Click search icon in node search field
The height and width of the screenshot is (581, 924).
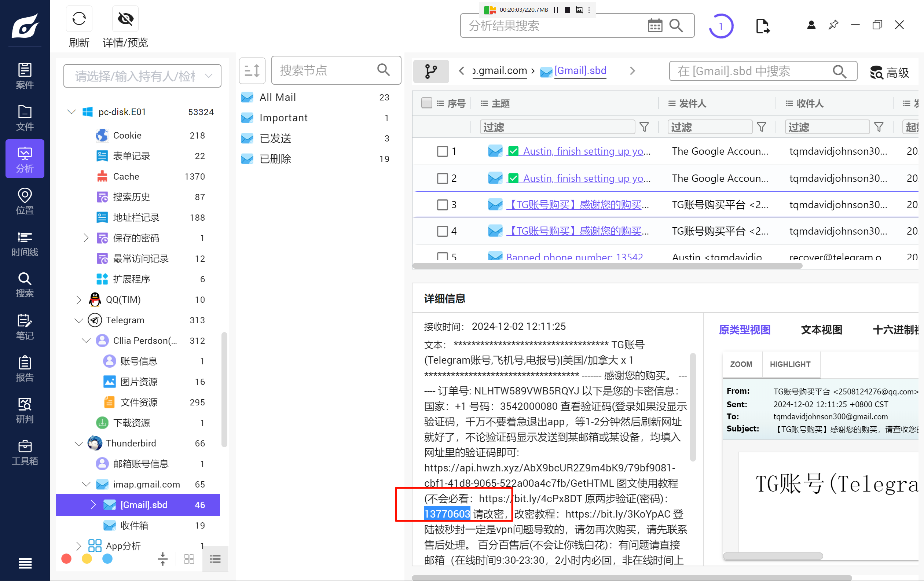(x=383, y=70)
